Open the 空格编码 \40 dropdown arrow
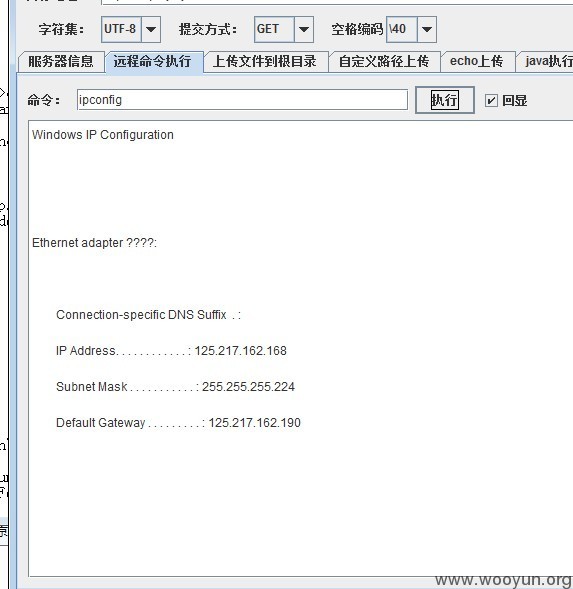The height and width of the screenshot is (589, 573). [426, 29]
